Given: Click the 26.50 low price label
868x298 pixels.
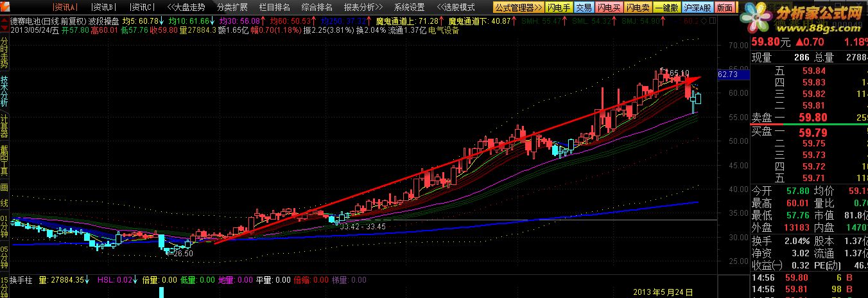Looking at the screenshot, I should (x=182, y=254).
